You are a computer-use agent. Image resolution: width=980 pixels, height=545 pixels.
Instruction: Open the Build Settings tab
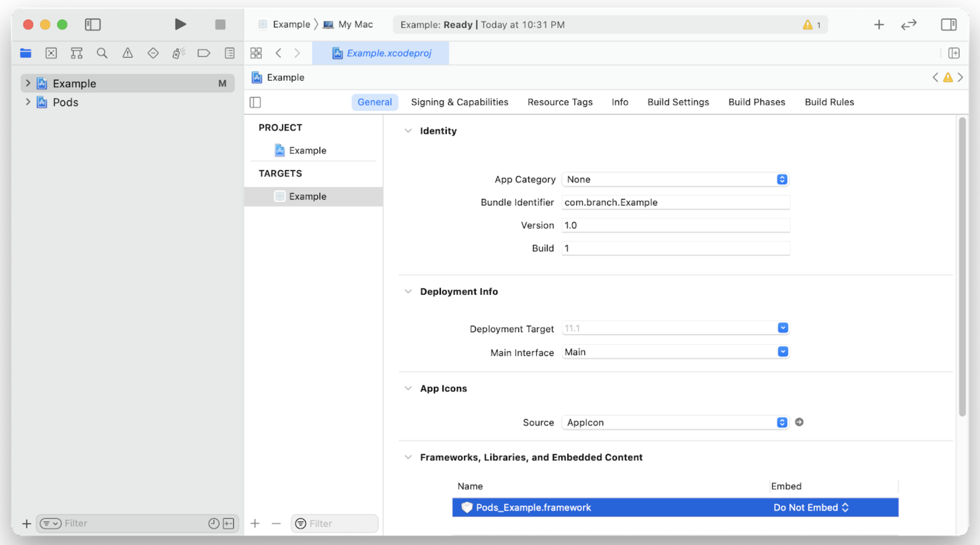pos(678,102)
